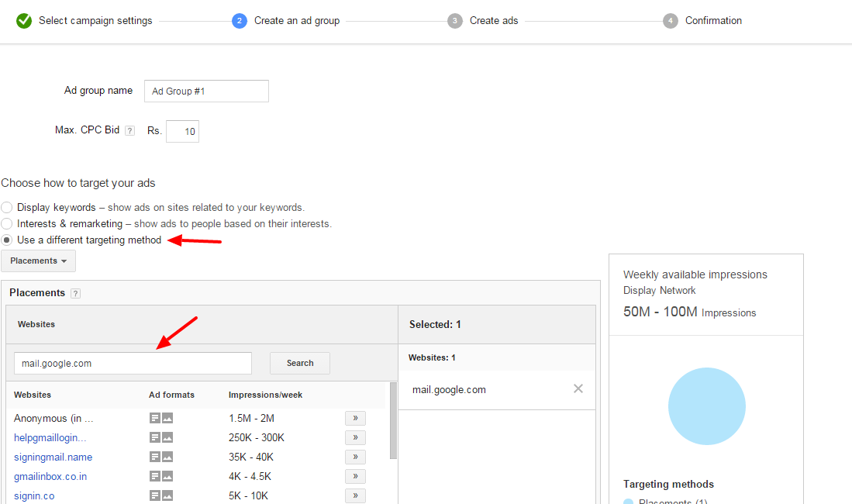Viewport: 852px width, 504px height.
Task: Click text ad format icon for helpgmaillogin row
Action: pos(155,437)
